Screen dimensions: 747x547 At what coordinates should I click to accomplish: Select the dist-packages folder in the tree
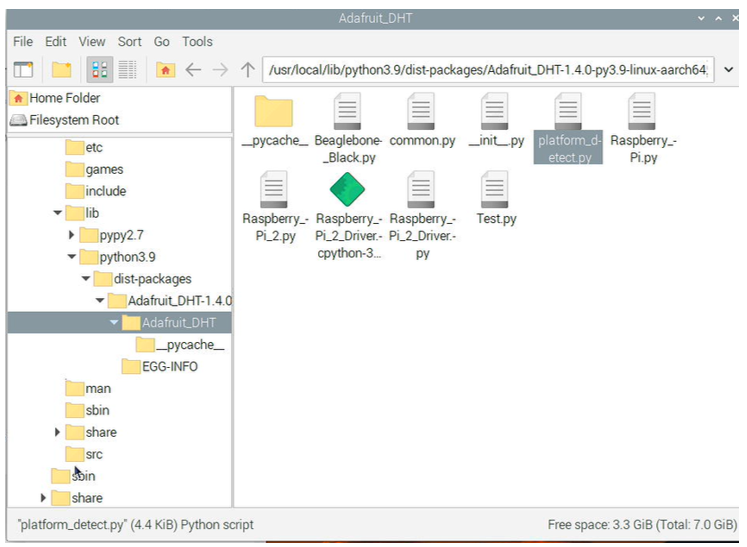coord(142,279)
